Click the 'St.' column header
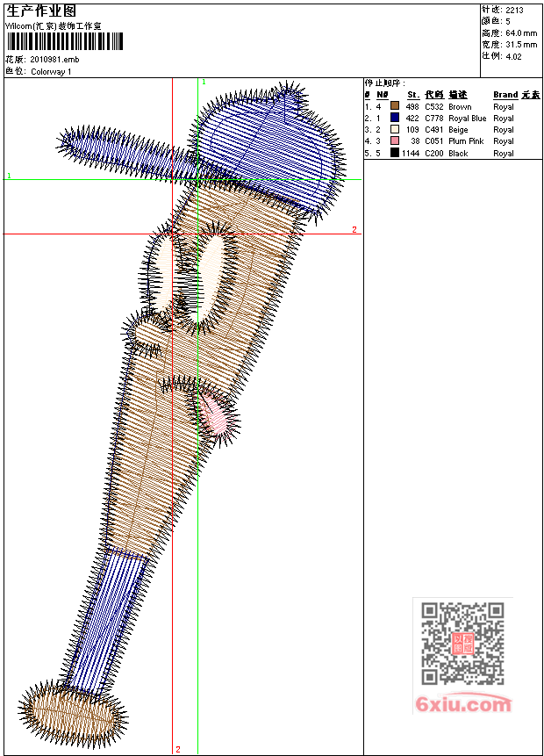The width and height of the screenshot is (544, 756). coord(413,95)
